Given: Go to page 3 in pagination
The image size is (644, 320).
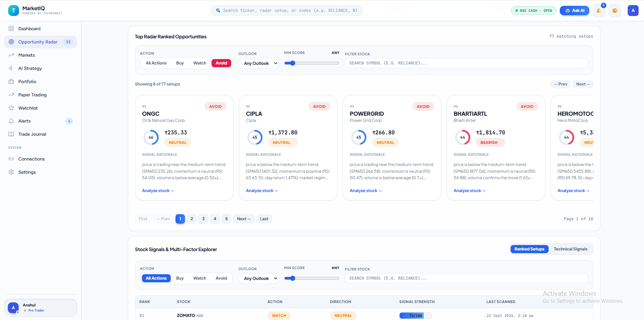Looking at the screenshot, I should coord(203,219).
